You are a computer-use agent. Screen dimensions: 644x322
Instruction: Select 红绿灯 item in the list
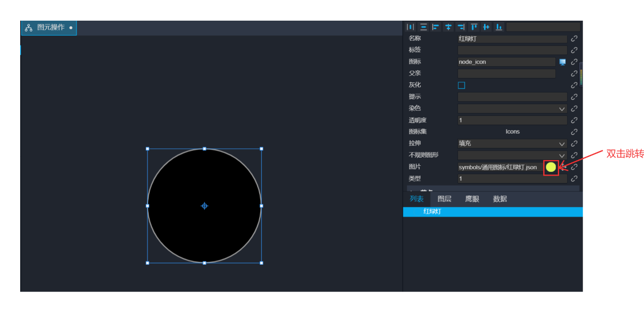(x=432, y=212)
